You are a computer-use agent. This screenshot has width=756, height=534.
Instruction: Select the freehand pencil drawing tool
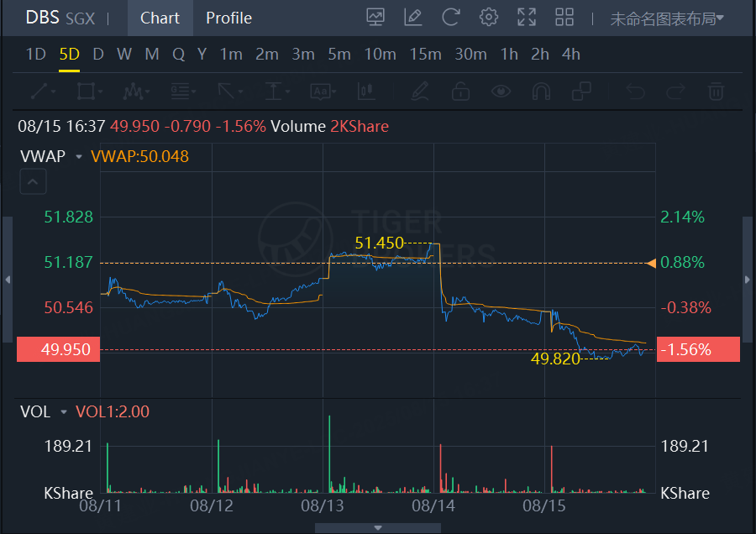point(420,91)
